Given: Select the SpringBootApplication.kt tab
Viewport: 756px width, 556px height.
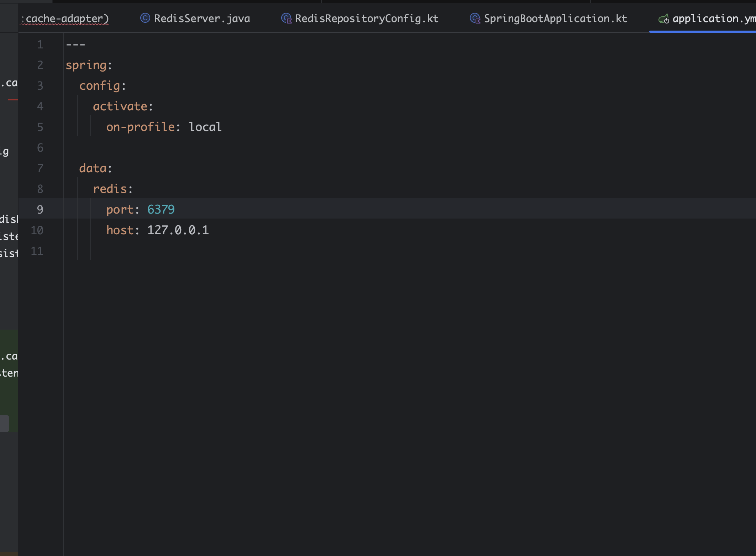Looking at the screenshot, I should point(555,19).
